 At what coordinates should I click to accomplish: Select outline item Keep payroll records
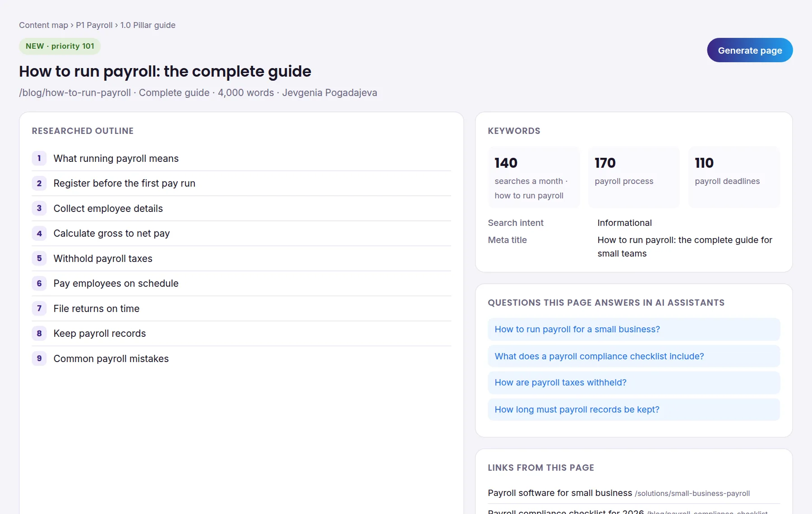[241, 334]
